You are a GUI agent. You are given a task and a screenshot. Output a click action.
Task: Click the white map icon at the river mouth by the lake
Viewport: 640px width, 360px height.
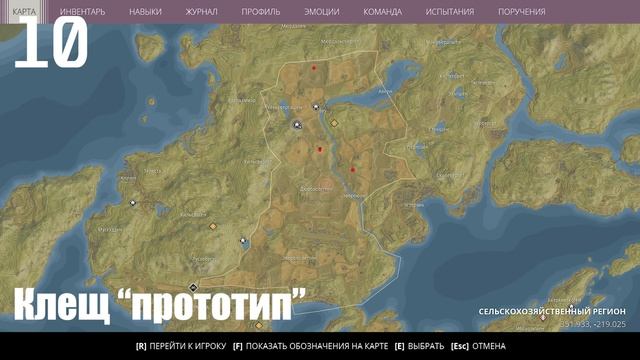pos(316,107)
